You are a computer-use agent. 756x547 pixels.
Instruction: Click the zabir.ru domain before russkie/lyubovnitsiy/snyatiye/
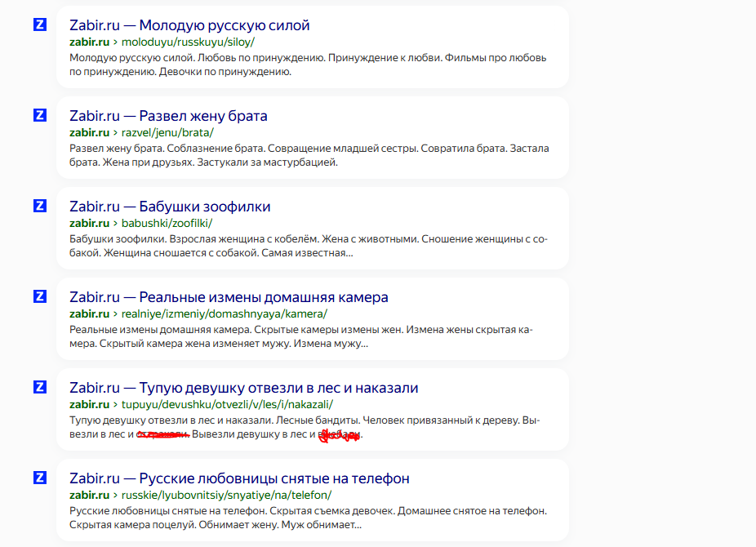(x=89, y=495)
